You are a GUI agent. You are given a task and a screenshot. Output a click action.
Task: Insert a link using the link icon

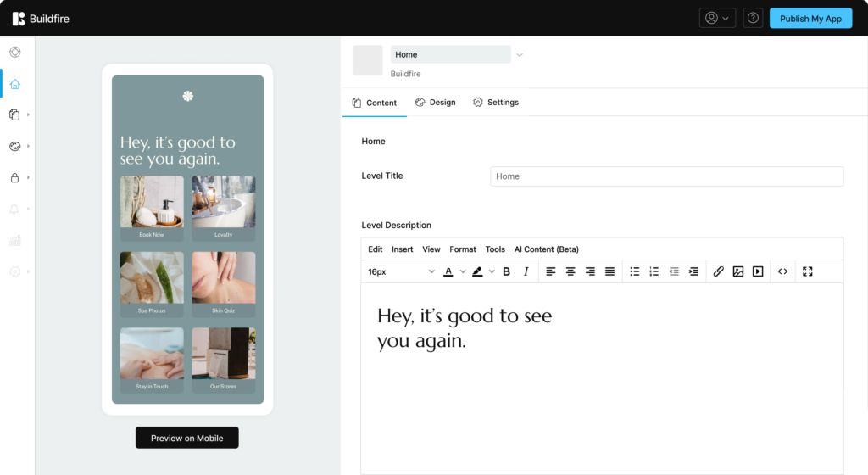coord(718,271)
